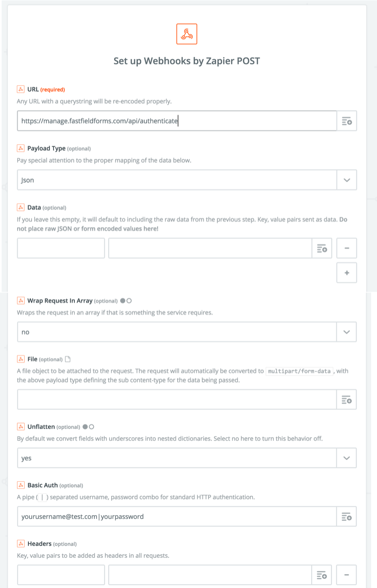
Task: Open insert-field picker for Basic Auth
Action: click(x=346, y=517)
